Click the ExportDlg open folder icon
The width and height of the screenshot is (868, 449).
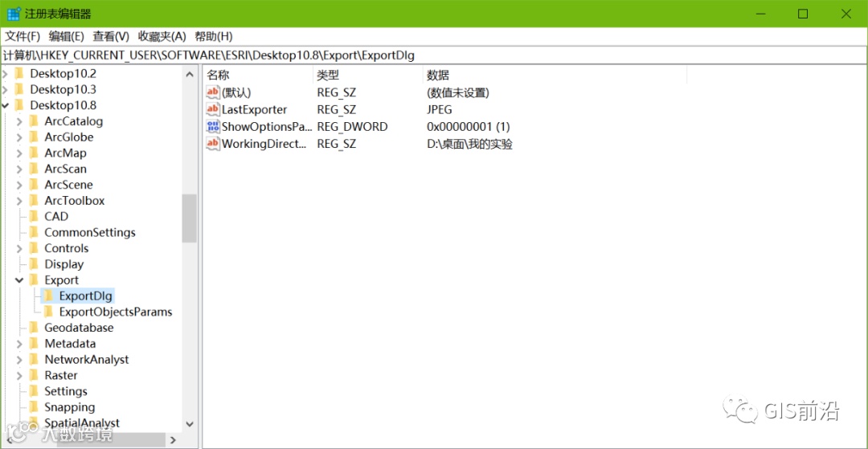coord(49,296)
